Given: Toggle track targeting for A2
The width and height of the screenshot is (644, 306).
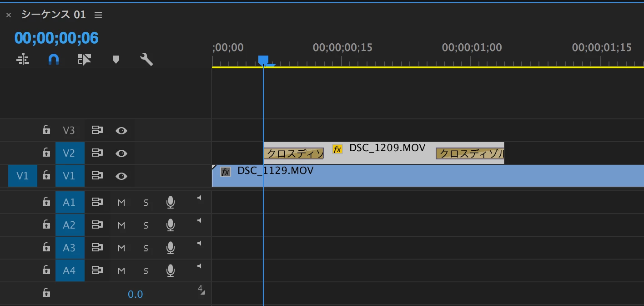Looking at the screenshot, I should (70, 225).
